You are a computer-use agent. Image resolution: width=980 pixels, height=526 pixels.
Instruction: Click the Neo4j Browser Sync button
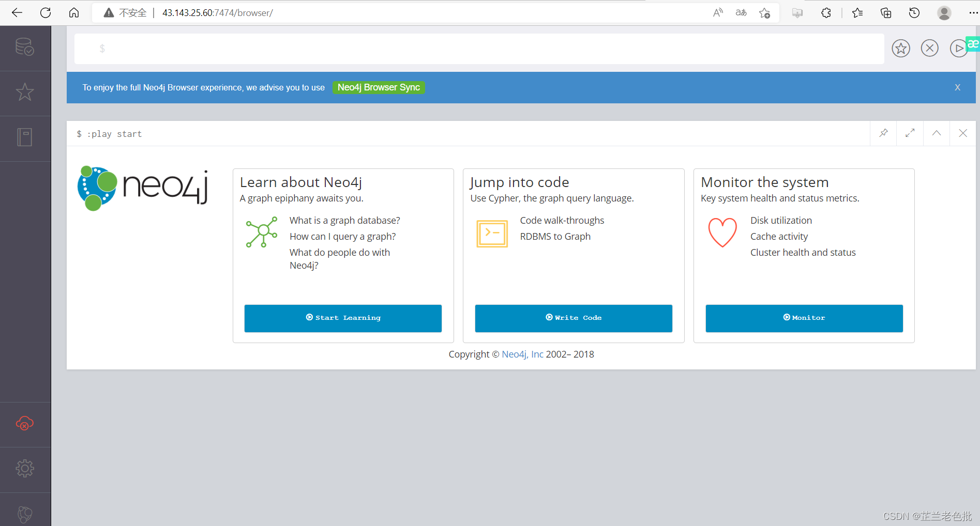click(x=379, y=87)
